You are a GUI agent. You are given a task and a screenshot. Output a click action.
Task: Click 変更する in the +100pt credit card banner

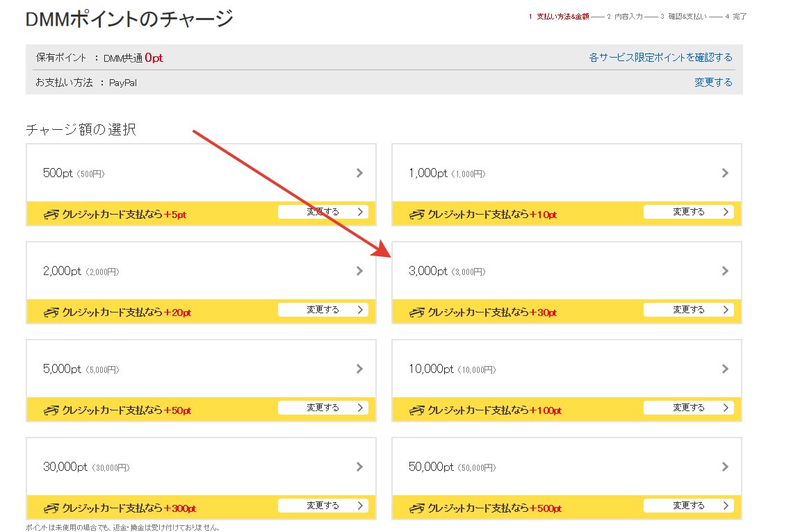tap(689, 408)
